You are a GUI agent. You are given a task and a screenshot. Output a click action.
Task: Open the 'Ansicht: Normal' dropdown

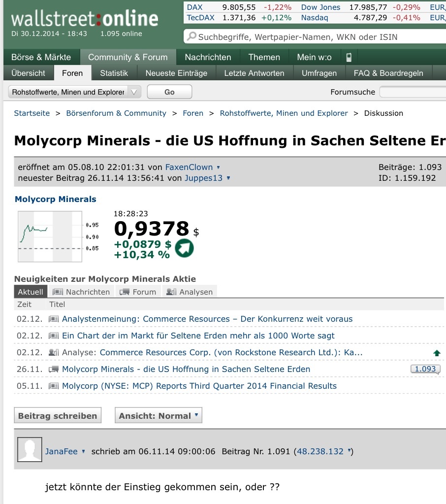pyautogui.click(x=158, y=415)
